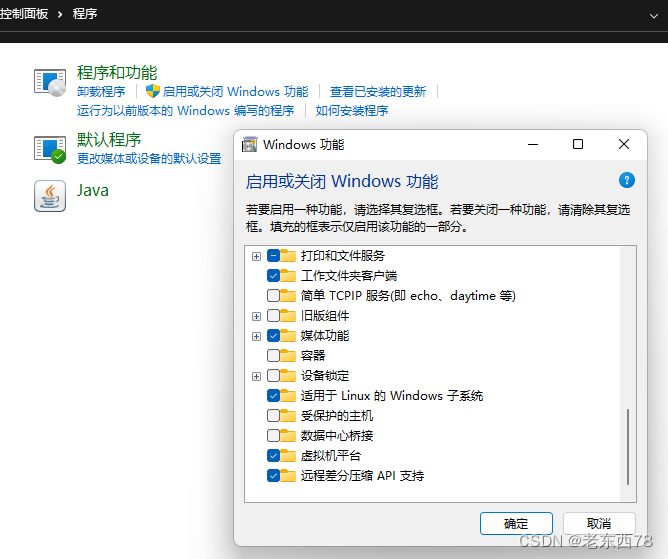Click the 卸载程序 link
Screen dimensions: 668x559
(101, 92)
